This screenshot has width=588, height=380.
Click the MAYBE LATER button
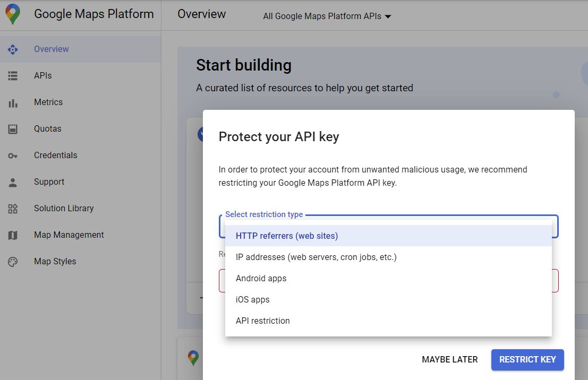click(449, 360)
